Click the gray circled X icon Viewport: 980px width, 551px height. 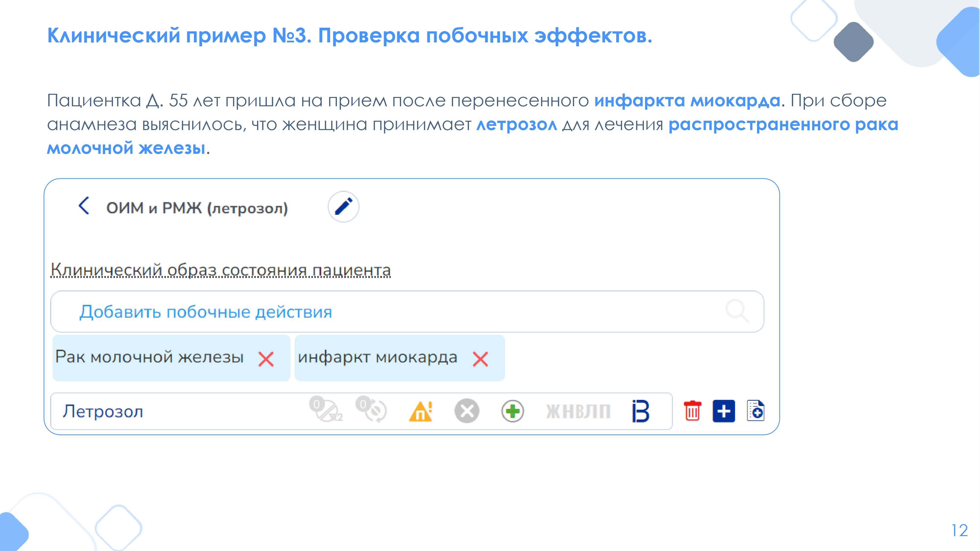pyautogui.click(x=467, y=411)
